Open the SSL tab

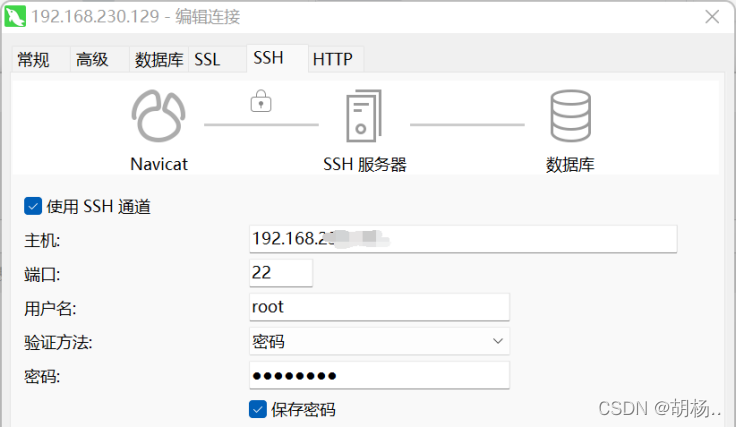coord(217,60)
